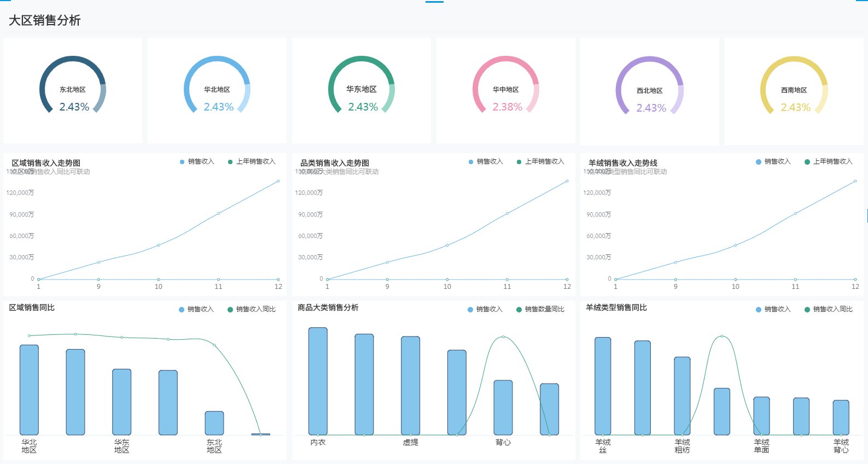Click the 羊绒丝 bar in 羊绒类型销售同比

(x=603, y=386)
